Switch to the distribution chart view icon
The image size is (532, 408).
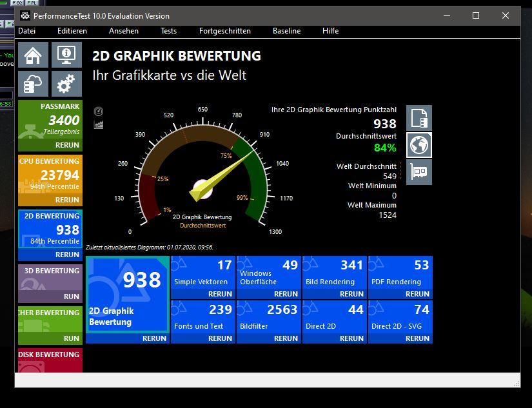pyautogui.click(x=99, y=124)
